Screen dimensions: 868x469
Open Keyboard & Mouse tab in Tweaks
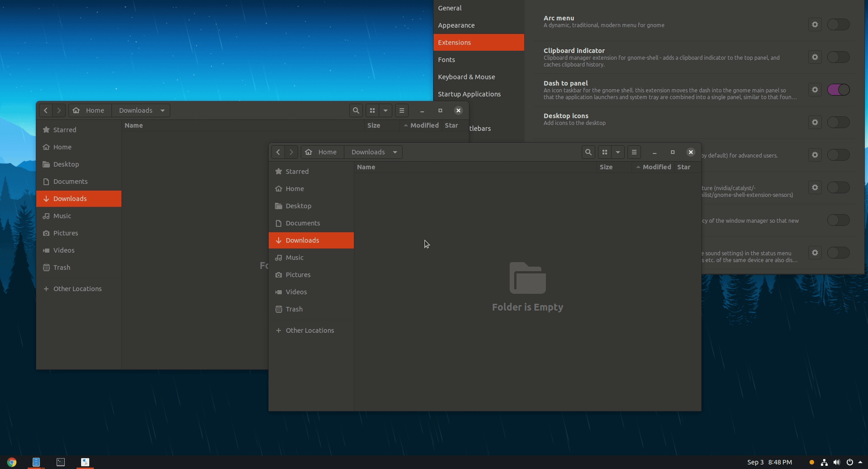click(478, 77)
